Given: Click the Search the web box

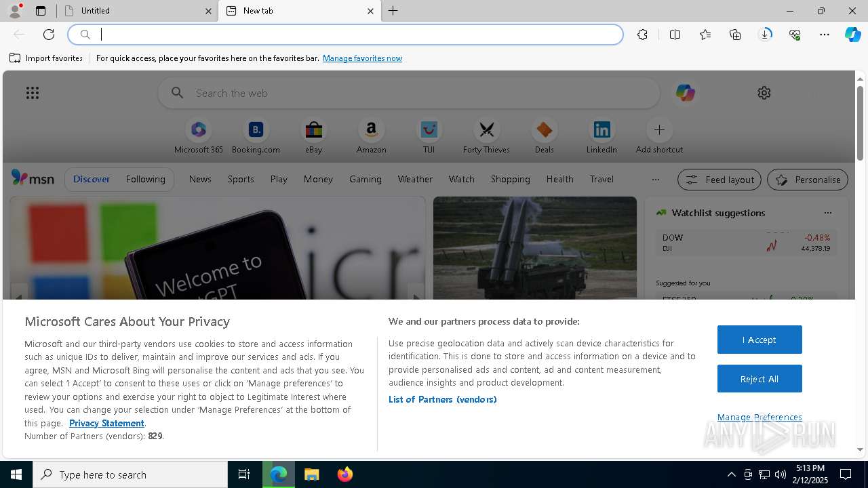Looking at the screenshot, I should pyautogui.click(x=409, y=93).
